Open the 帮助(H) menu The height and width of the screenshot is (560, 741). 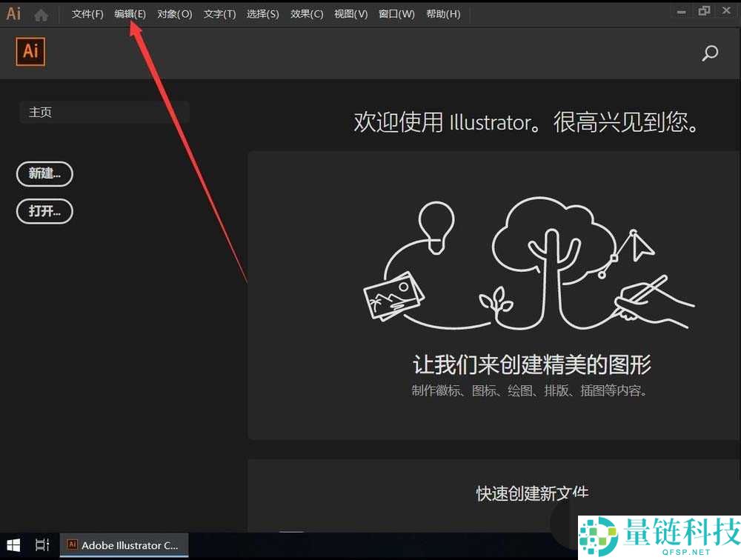(443, 14)
